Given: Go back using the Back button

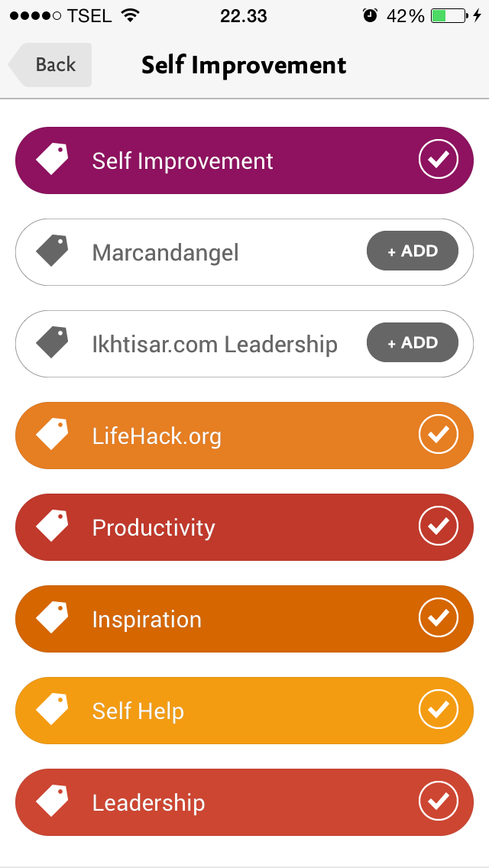Looking at the screenshot, I should (x=52, y=65).
